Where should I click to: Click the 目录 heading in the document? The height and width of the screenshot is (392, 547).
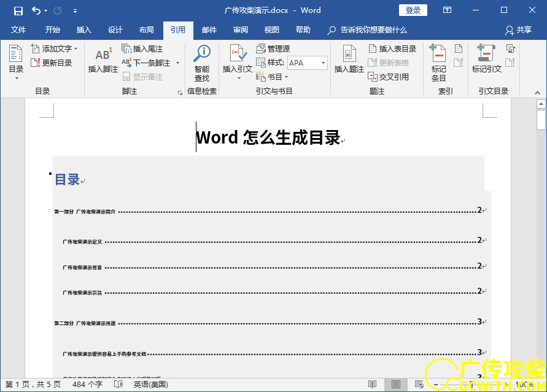pos(68,180)
